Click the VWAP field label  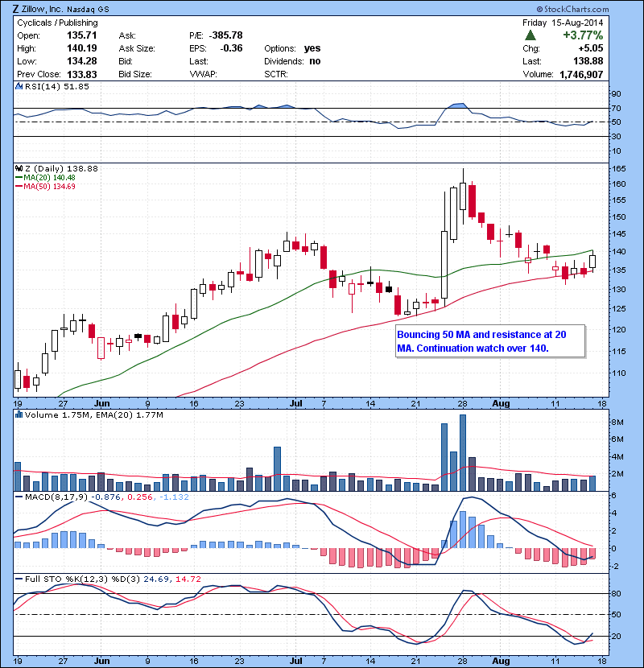(204, 74)
